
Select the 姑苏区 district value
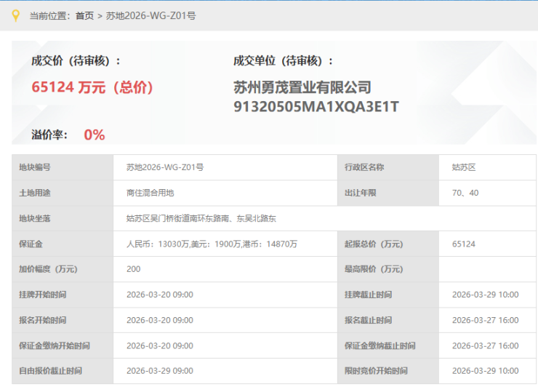click(x=464, y=167)
